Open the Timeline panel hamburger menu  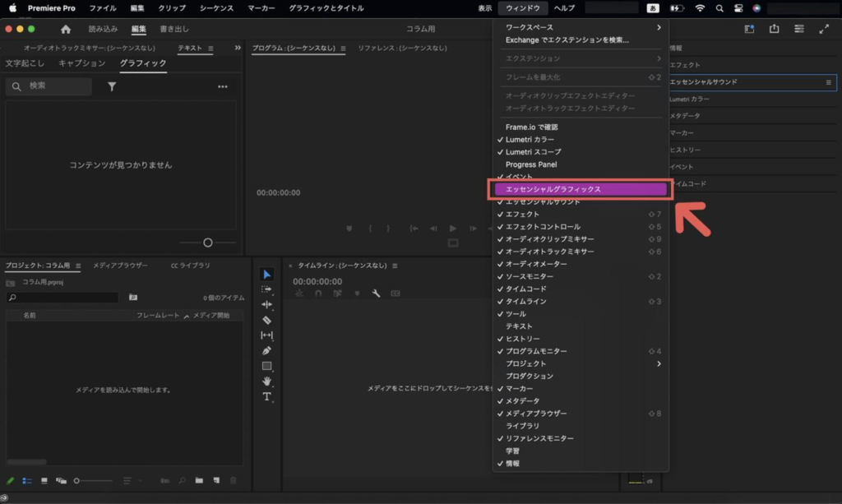395,266
